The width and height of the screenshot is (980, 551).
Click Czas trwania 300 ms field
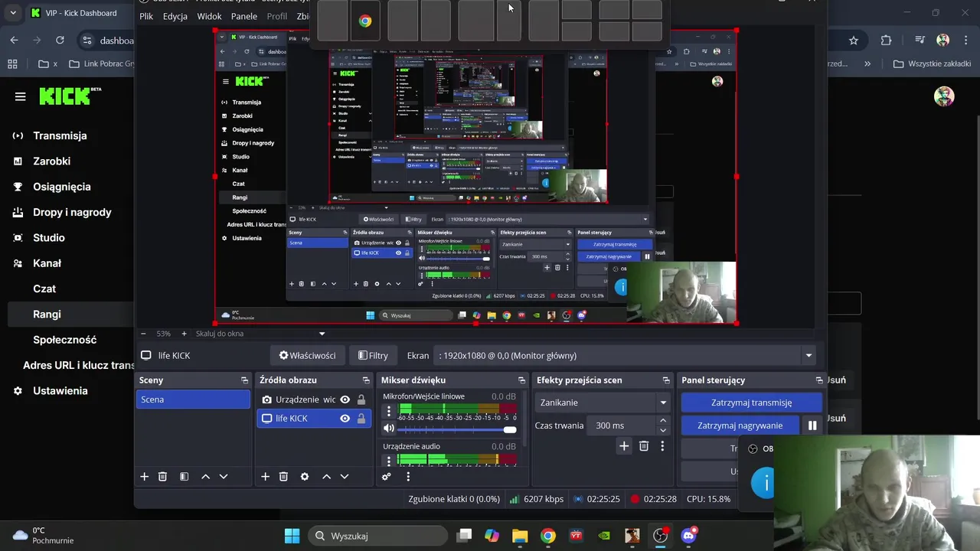pos(620,425)
